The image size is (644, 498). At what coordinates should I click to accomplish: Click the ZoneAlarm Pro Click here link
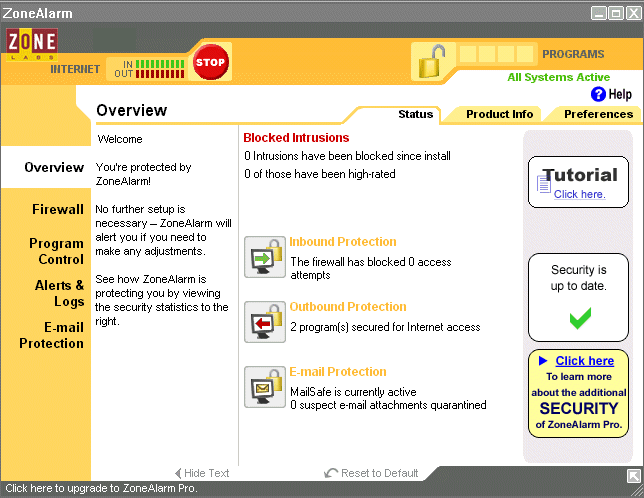[585, 360]
